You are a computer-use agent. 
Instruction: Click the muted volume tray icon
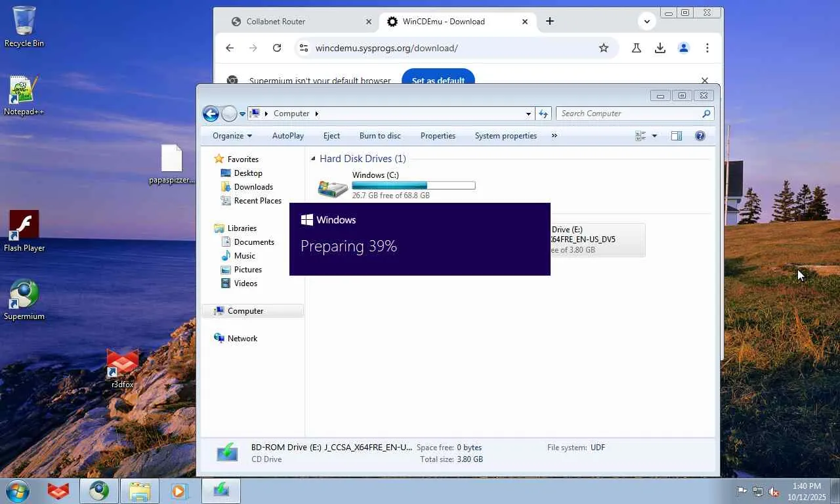[x=774, y=492]
